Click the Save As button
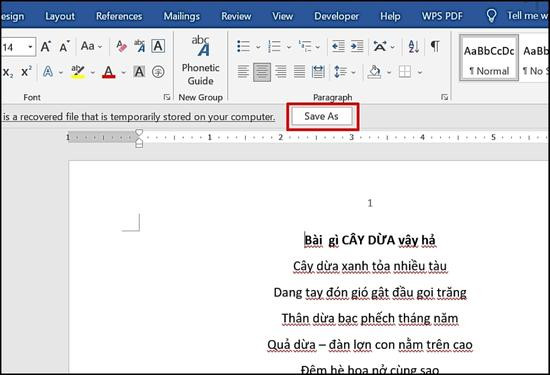The image size is (550, 375). pos(322,116)
